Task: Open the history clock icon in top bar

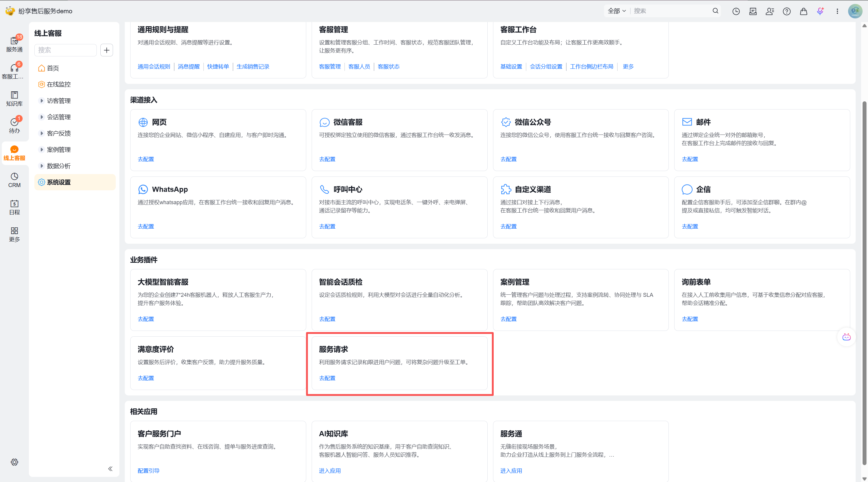Action: tap(736, 11)
